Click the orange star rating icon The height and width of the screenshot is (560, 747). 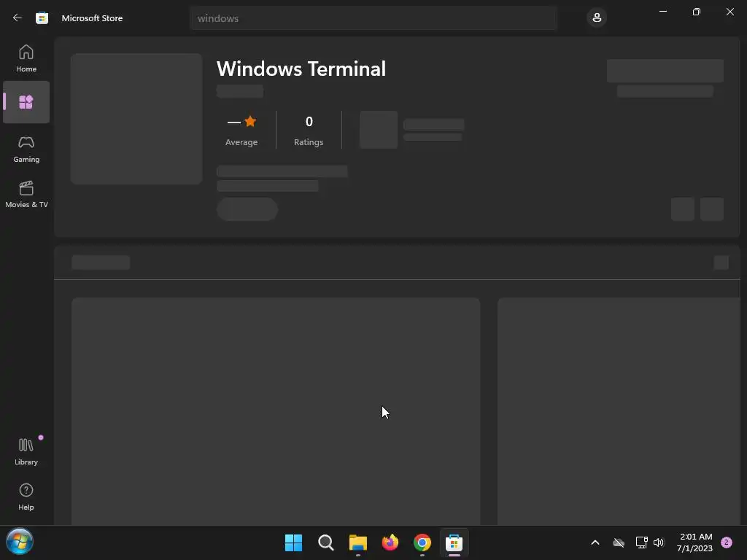tap(250, 122)
